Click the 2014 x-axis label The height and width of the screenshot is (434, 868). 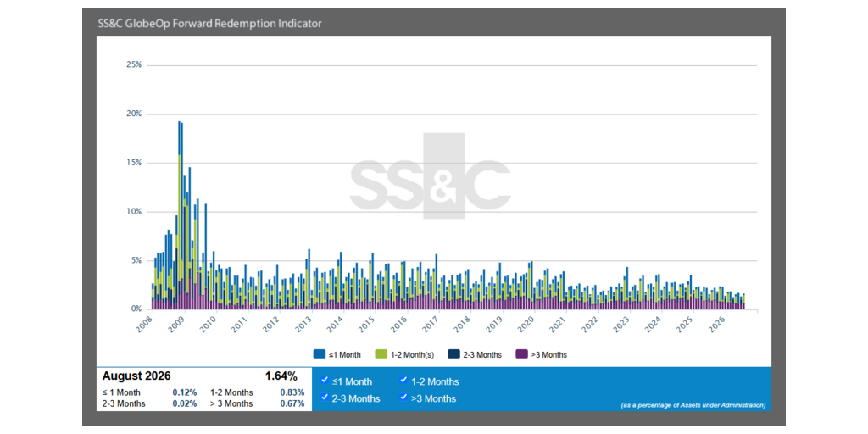pyautogui.click(x=335, y=325)
